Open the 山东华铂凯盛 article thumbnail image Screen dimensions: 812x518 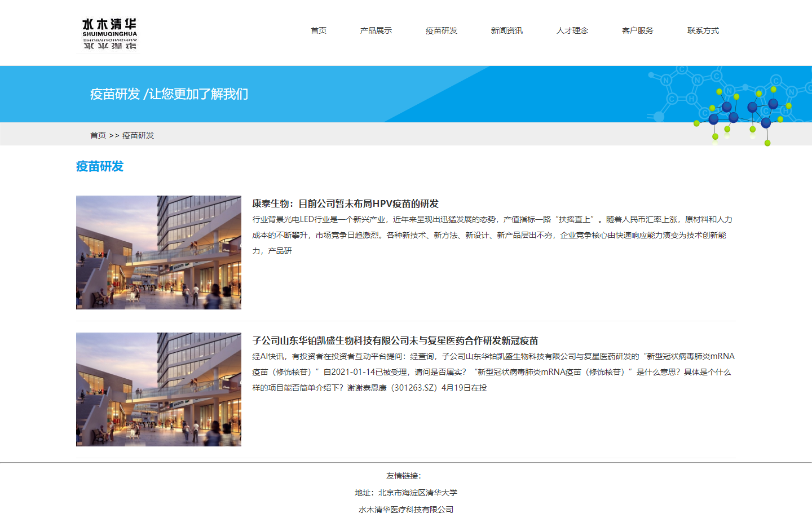158,389
